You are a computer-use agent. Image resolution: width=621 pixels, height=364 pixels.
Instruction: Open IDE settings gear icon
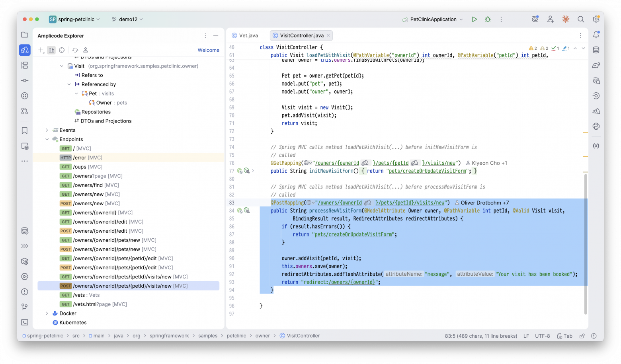[596, 19]
